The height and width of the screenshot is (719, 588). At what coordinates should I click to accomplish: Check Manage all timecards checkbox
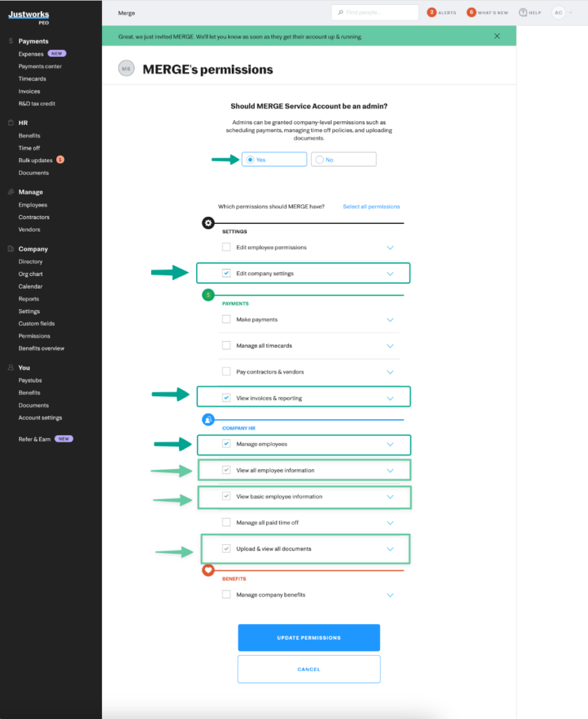click(226, 345)
